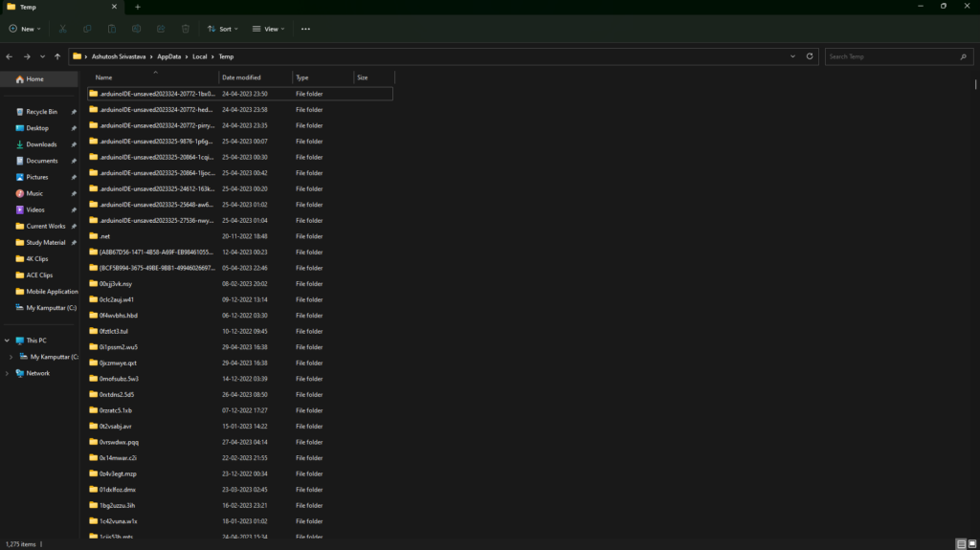980x550 pixels.
Task: Open the See more options menu
Action: click(x=305, y=29)
